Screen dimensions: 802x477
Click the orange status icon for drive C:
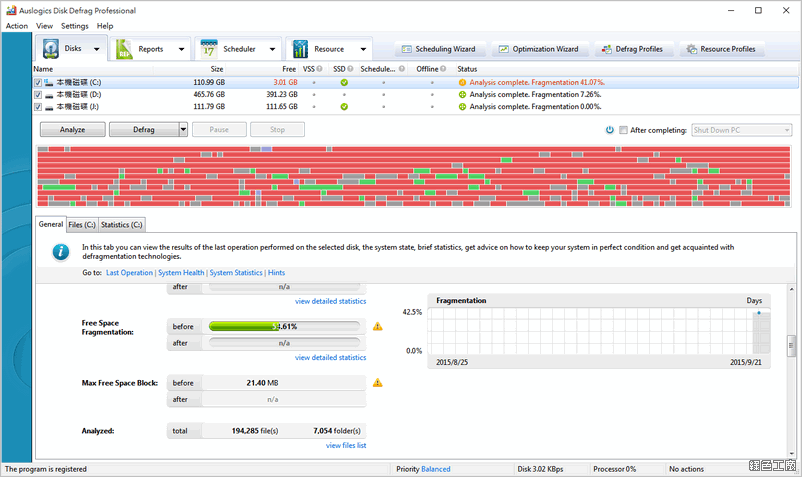click(x=462, y=82)
